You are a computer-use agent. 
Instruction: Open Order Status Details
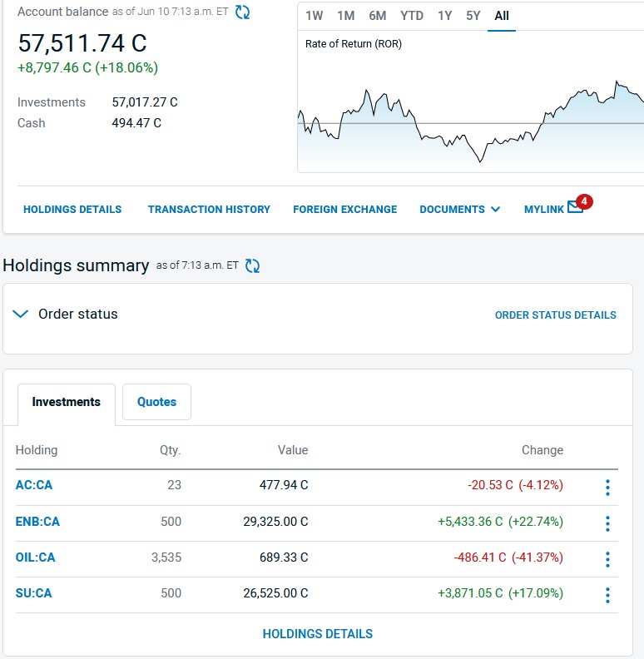pos(555,315)
